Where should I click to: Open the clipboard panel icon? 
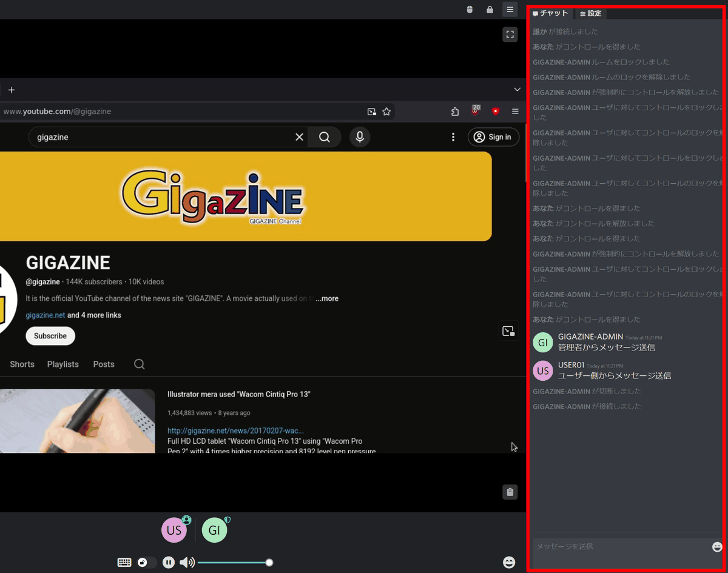[510, 492]
